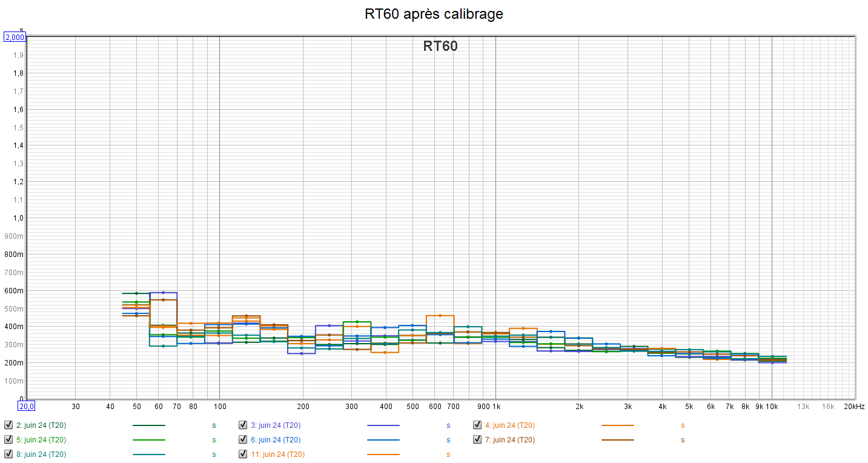Disable the "5: juin 24 (T20)" checkbox
The image size is (868, 463).
8,440
